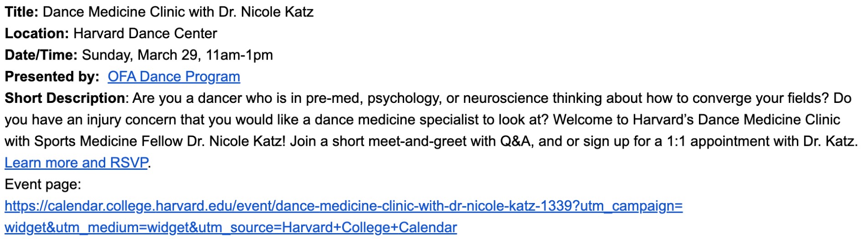This screenshot has width=868, height=239.
Task: Click the "Sunday, March 29, 11am-1pm" text
Action: pyautogui.click(x=177, y=55)
